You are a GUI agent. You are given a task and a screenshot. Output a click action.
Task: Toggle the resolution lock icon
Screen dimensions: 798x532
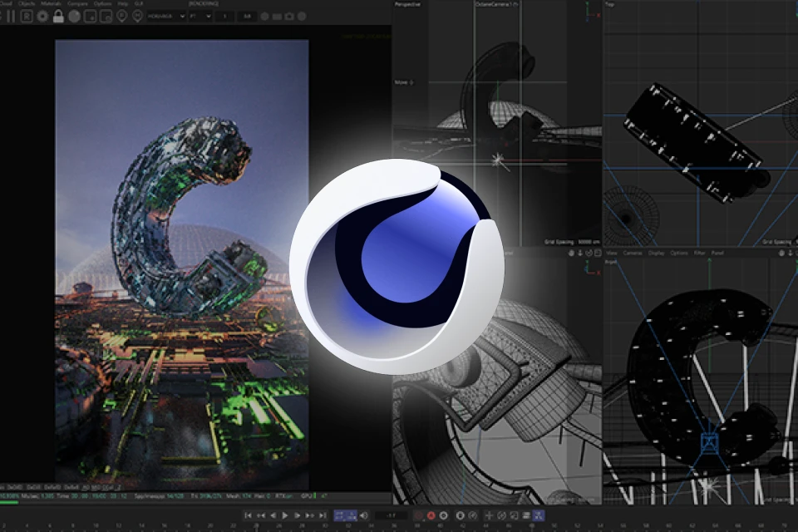58,17
